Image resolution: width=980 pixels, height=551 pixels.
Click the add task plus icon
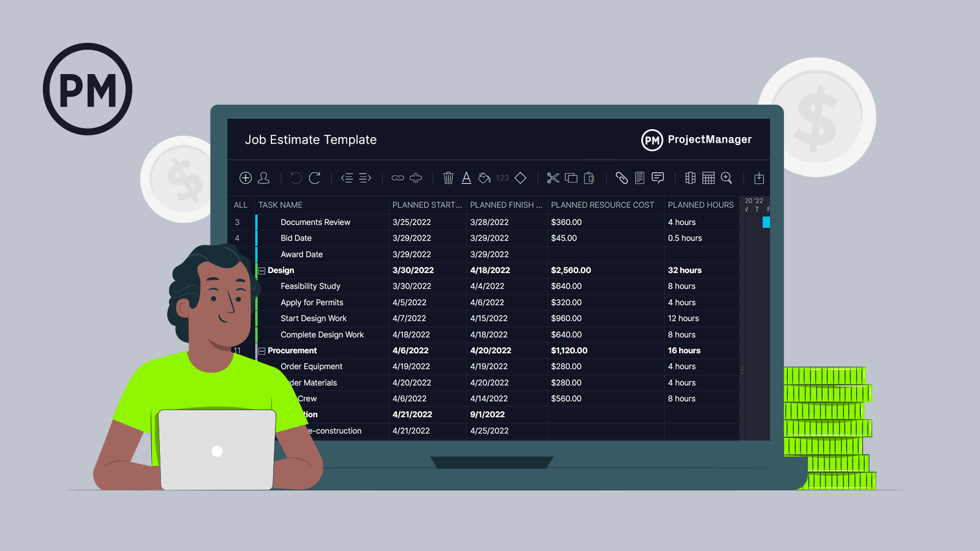pyautogui.click(x=245, y=178)
